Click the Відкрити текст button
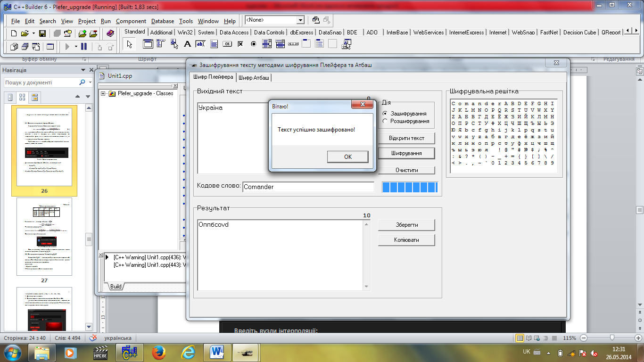The image size is (644, 362). point(406,138)
